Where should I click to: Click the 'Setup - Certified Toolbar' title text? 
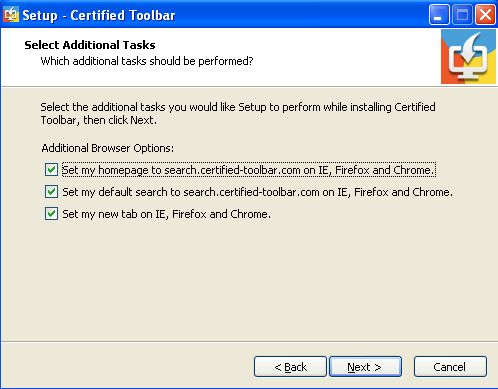[x=99, y=15]
